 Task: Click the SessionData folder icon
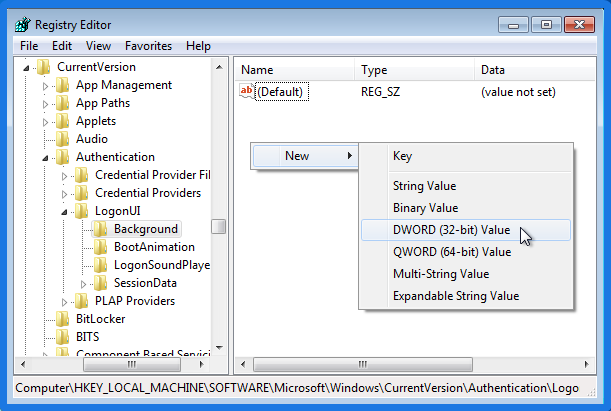point(101,283)
